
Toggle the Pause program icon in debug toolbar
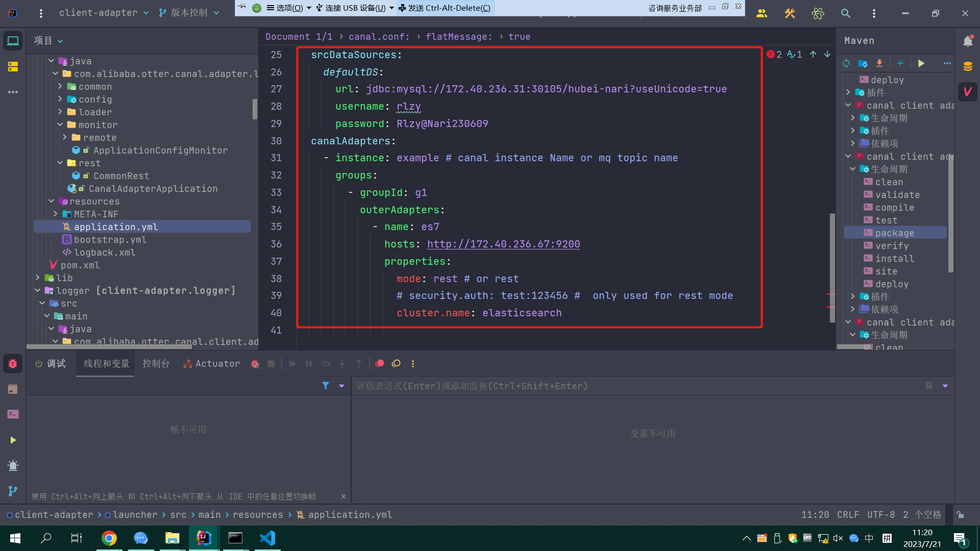(x=309, y=364)
